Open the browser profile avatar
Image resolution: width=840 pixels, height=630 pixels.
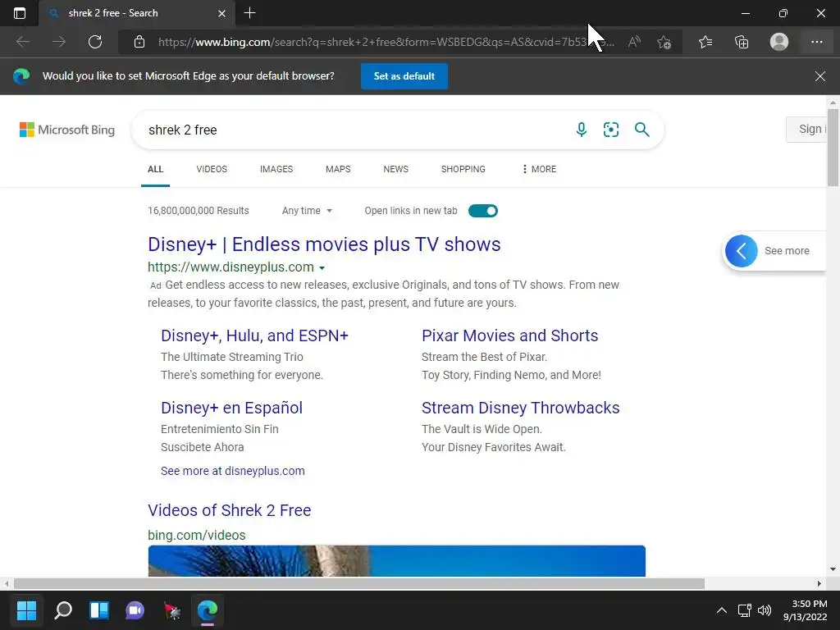click(x=779, y=42)
